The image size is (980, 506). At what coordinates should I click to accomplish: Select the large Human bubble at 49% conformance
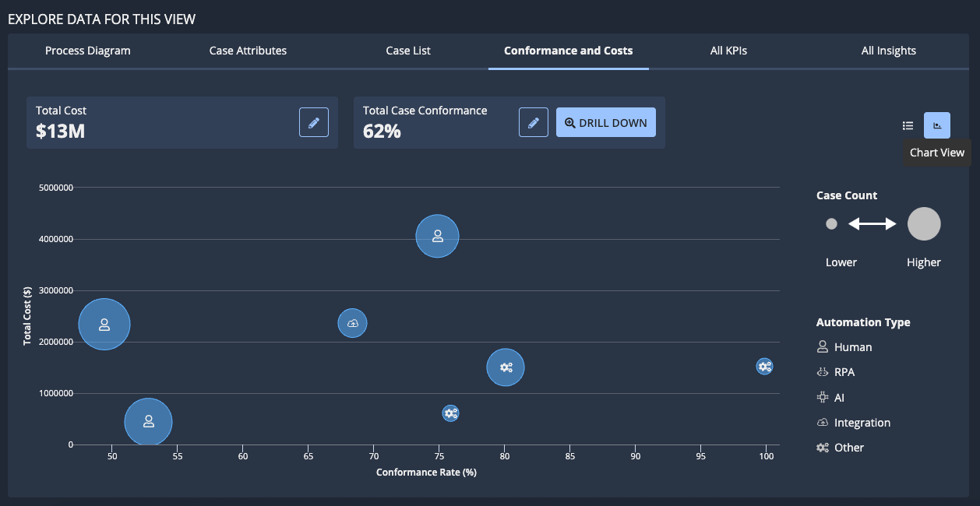pyautogui.click(x=104, y=325)
